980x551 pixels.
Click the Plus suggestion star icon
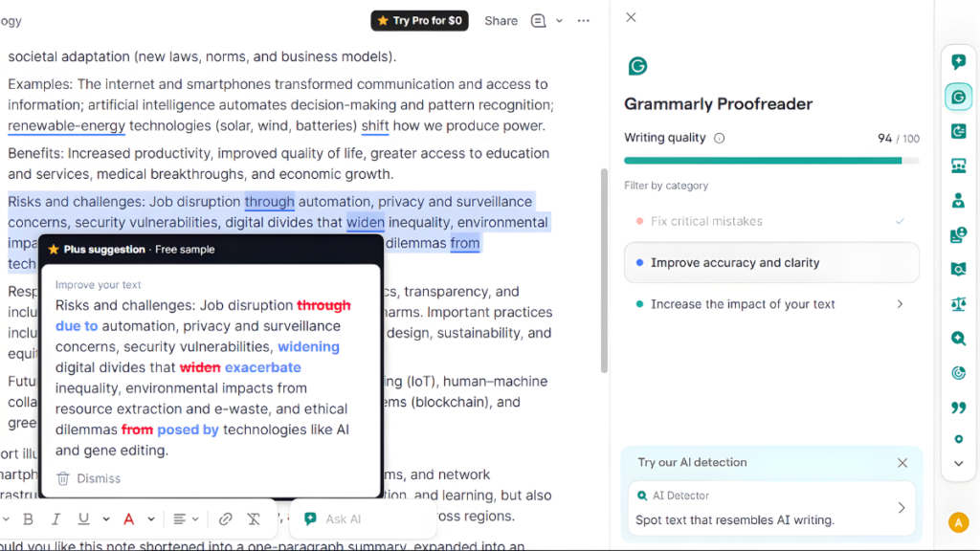[54, 250]
